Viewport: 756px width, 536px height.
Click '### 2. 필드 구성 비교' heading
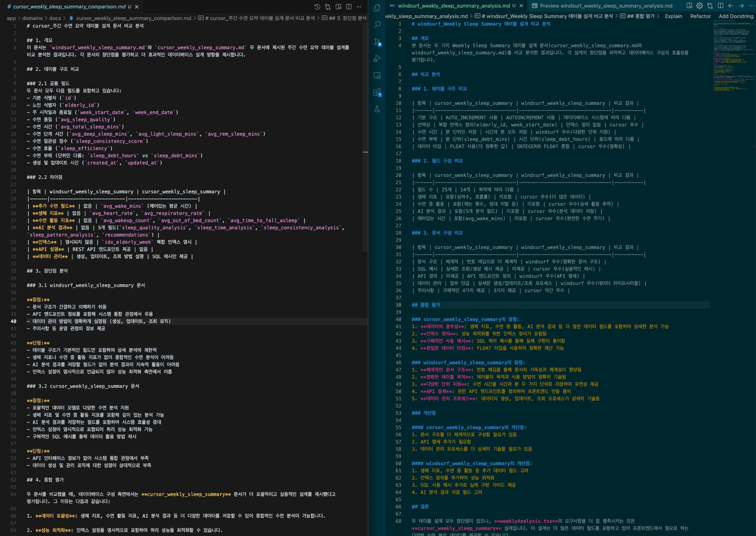[437, 161]
